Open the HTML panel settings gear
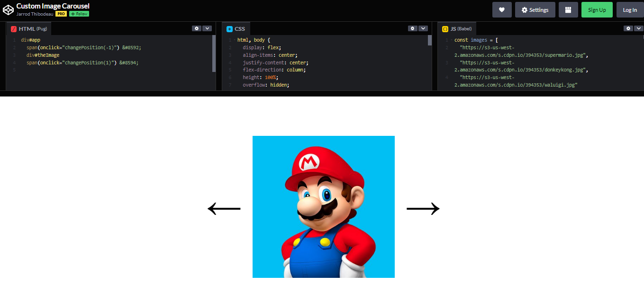This screenshot has width=644, height=302. 197,28
